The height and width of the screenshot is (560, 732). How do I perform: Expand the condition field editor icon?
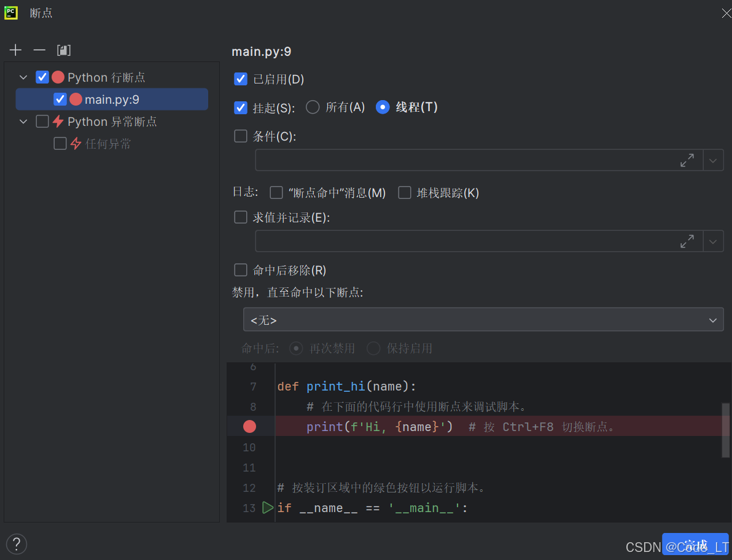(687, 160)
